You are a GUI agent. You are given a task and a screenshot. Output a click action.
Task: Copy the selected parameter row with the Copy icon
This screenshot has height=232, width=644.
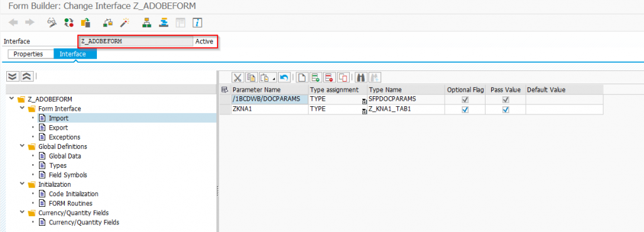tap(252, 77)
